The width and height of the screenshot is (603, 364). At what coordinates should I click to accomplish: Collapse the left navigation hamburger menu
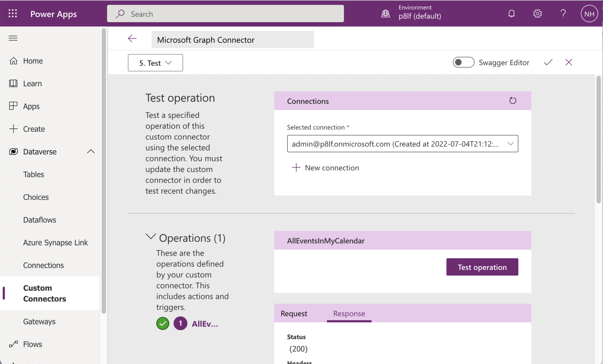coord(13,38)
